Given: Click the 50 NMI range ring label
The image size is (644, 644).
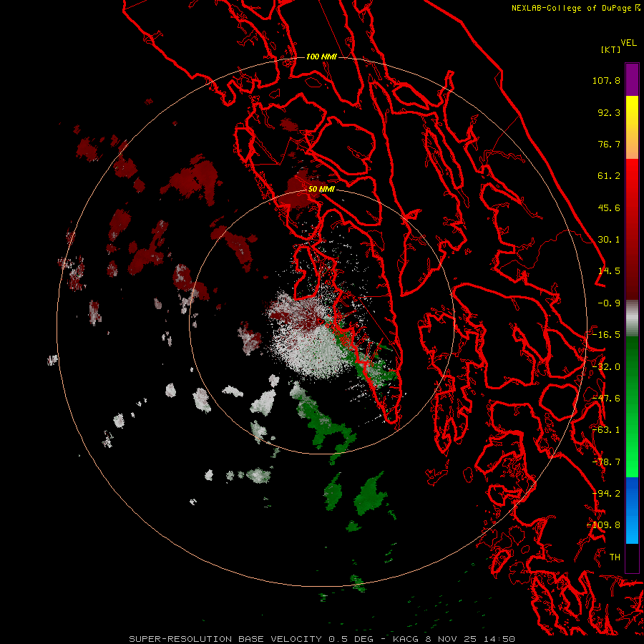Looking at the screenshot, I should 321,189.
